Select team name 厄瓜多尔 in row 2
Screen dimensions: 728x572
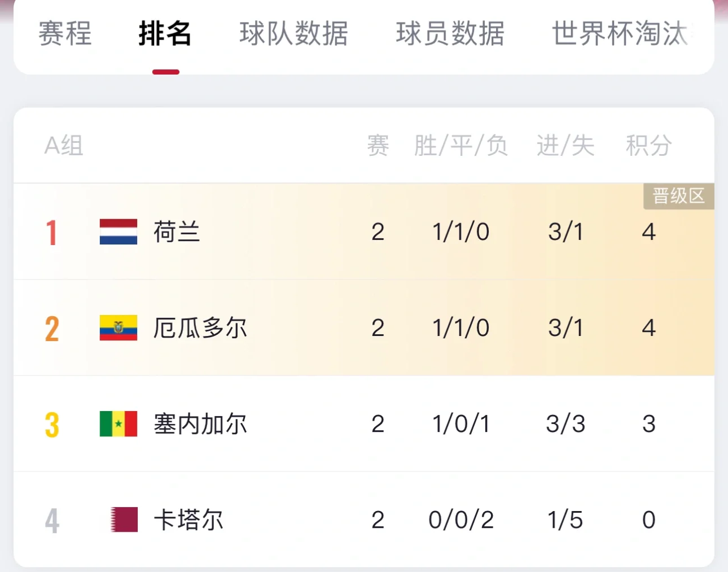(200, 328)
